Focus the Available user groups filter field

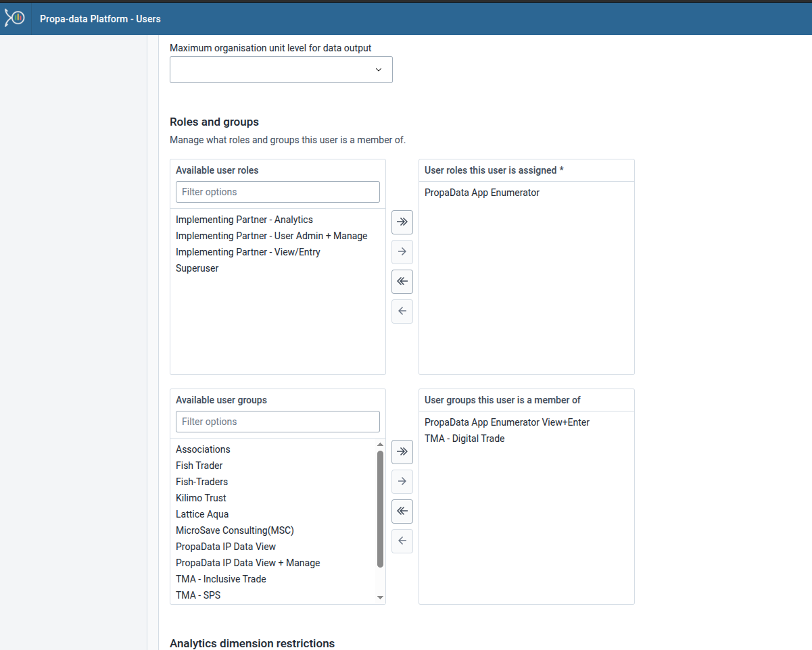click(x=277, y=422)
